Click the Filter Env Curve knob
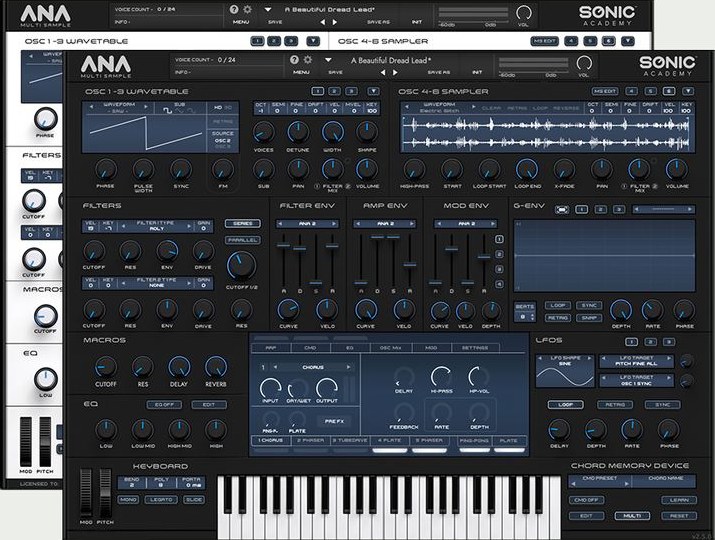Viewport: 715px width, 540px height. click(288, 310)
